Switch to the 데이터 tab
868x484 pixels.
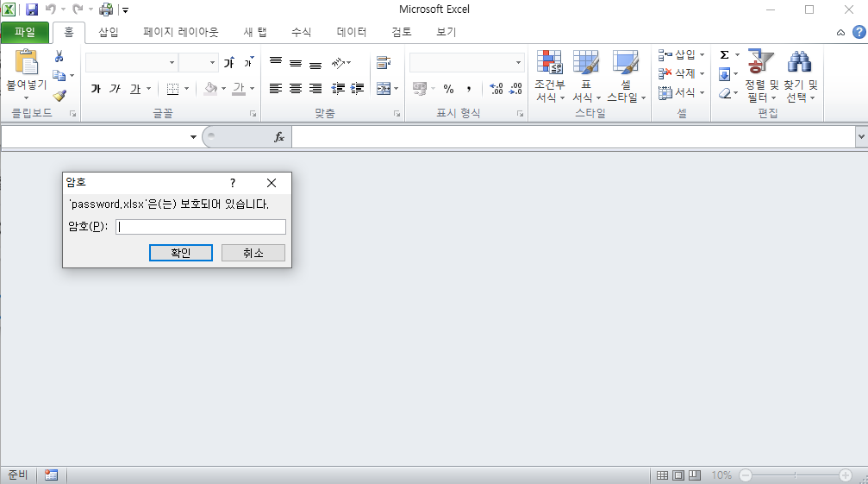pyautogui.click(x=352, y=32)
